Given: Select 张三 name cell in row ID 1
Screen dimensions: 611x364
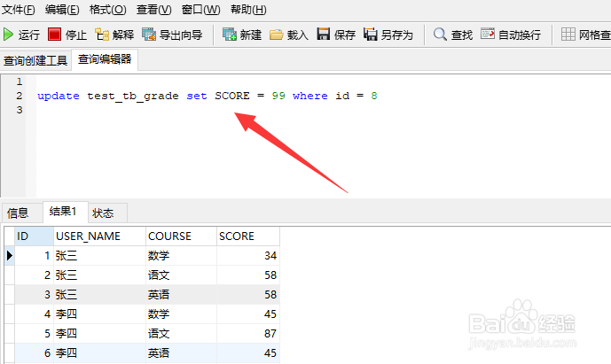Looking at the screenshot, I should pos(99,255).
